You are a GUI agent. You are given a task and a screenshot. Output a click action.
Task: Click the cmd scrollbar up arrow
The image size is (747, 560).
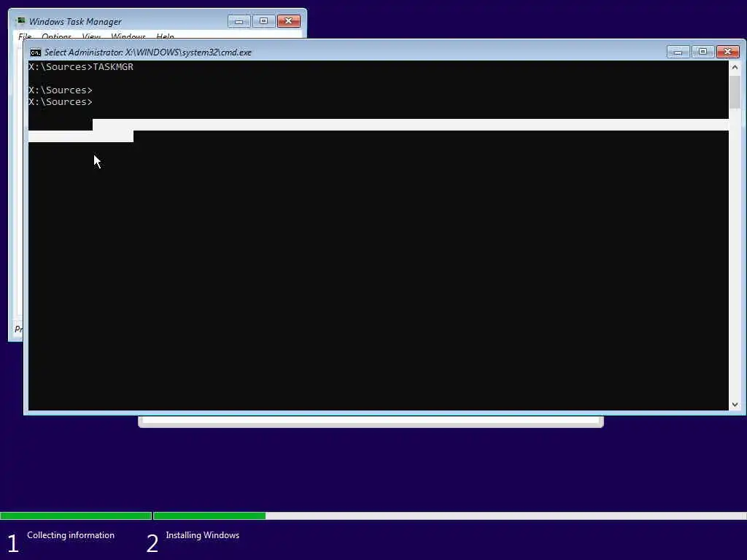[735, 67]
